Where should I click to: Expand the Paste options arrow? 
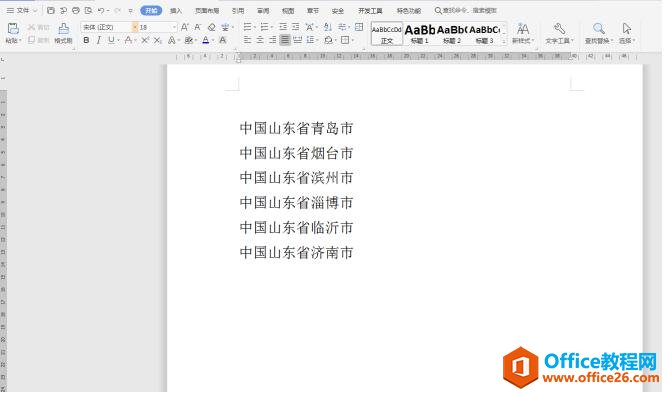(x=20, y=41)
